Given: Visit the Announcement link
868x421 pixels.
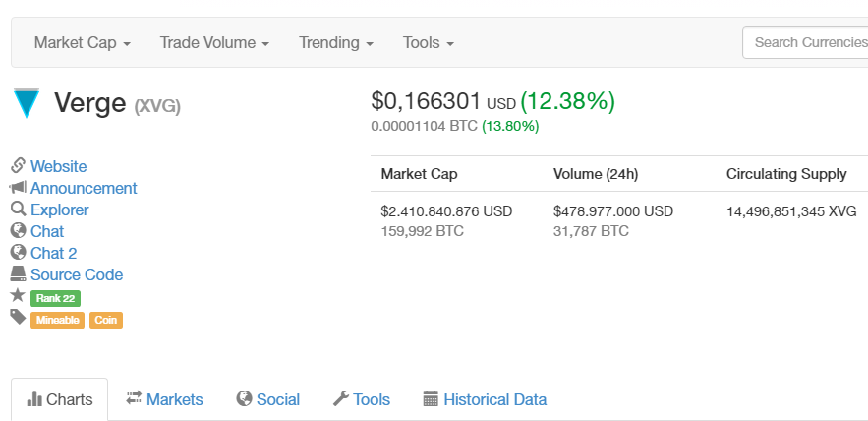Looking at the screenshot, I should coord(84,188).
